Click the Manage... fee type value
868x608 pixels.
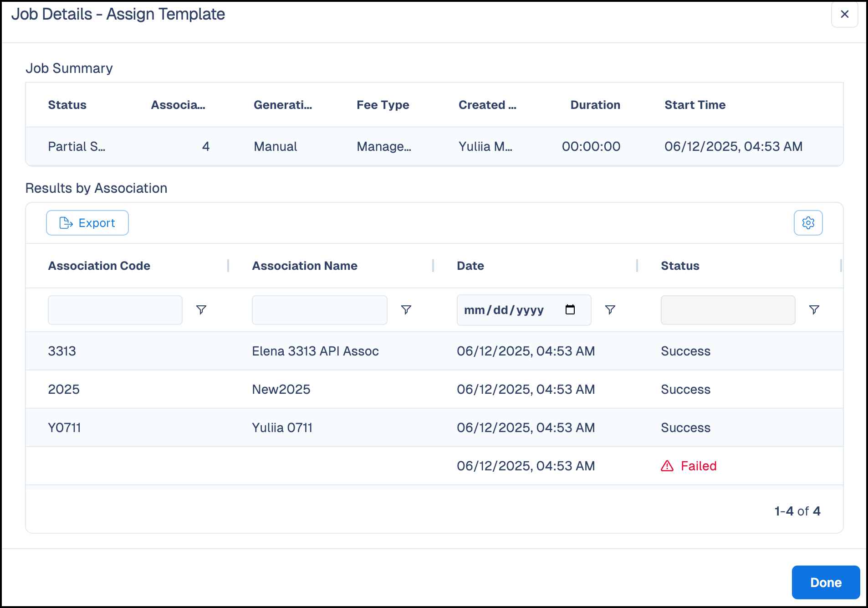384,146
